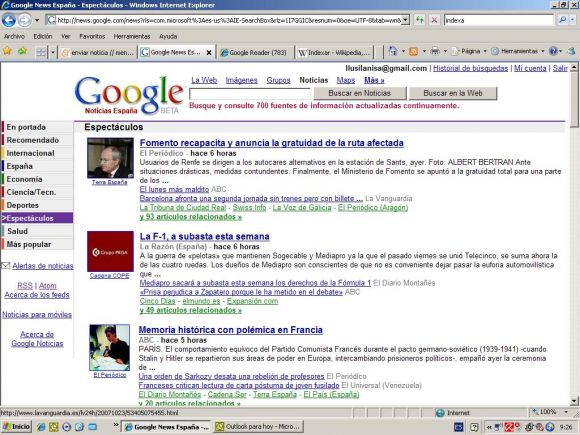Open the 'Alertas de noticias' link
580x435 pixels.
click(43, 266)
